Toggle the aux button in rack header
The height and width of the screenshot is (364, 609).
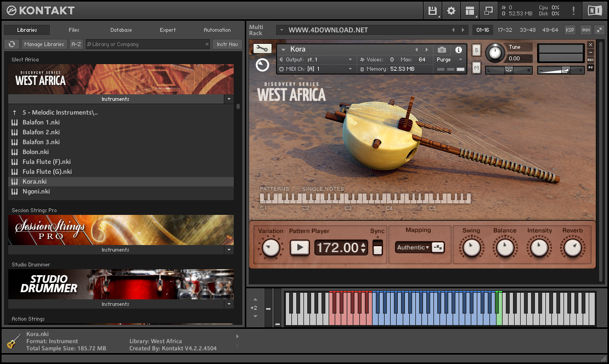[x=586, y=30]
